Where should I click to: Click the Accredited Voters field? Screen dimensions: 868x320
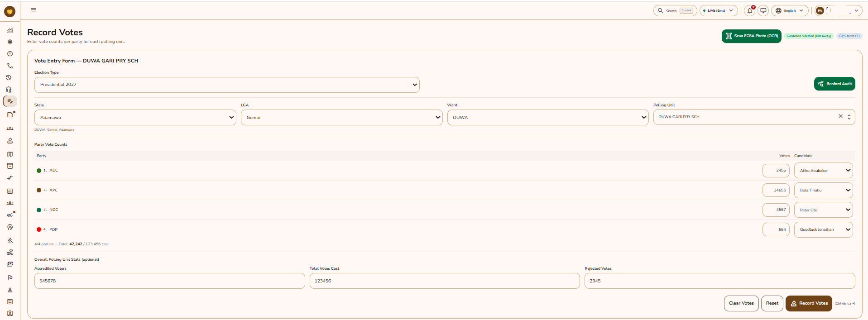tap(170, 281)
